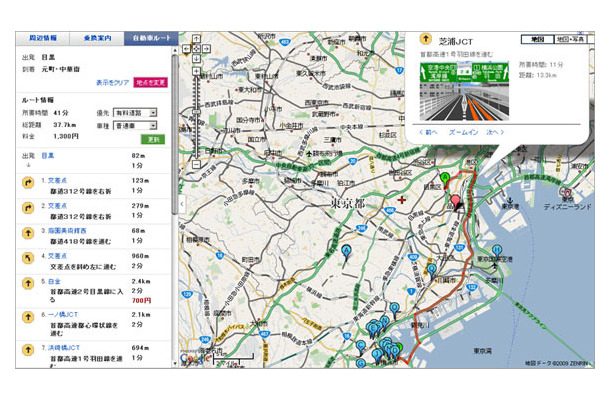Screen dimensions: 610x400
Task: Open step 5 白金 link
Action: pos(54,281)
